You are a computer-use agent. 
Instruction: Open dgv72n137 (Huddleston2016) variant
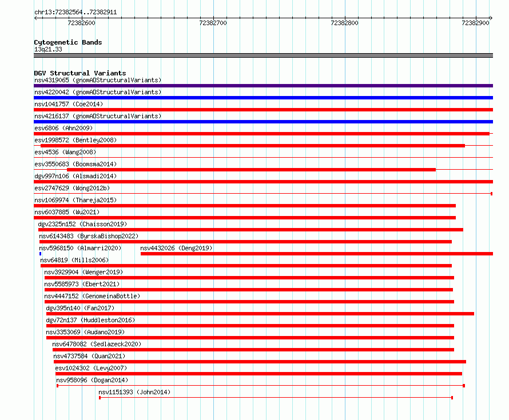pos(90,320)
